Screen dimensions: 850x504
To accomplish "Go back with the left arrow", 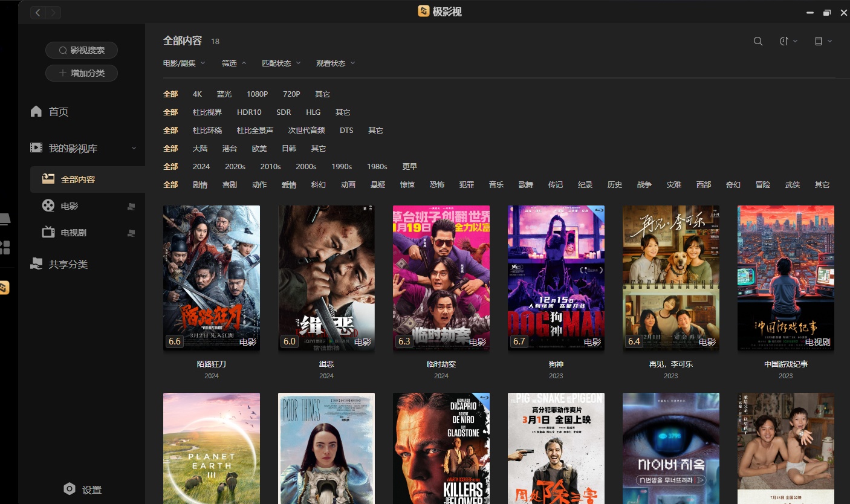I will (38, 12).
